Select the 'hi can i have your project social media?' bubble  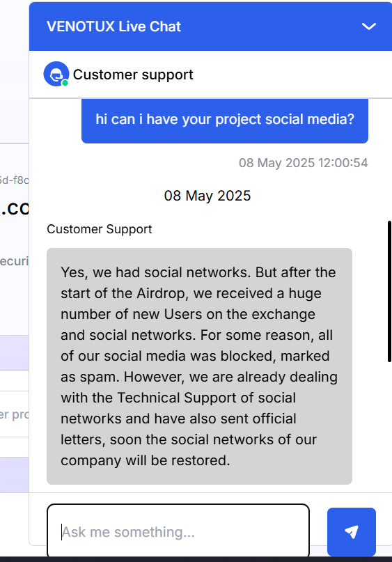[x=225, y=120]
